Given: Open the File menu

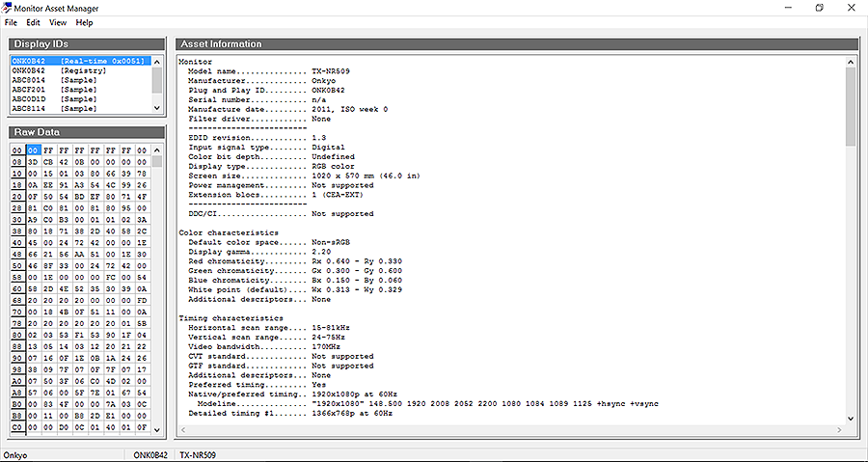Looking at the screenshot, I should pyautogui.click(x=11, y=23).
